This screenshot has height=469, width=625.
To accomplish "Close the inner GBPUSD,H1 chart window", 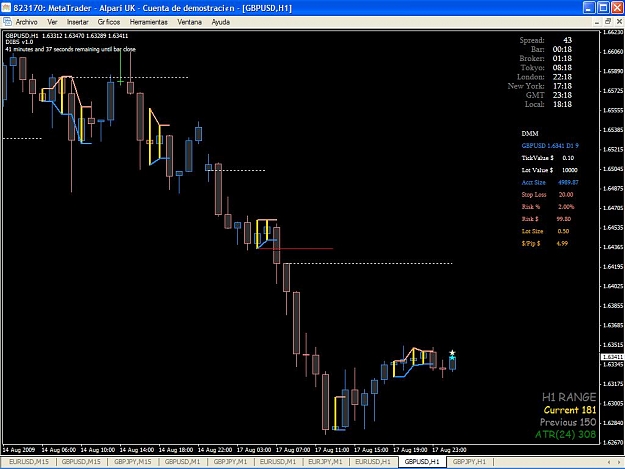I will tap(619, 22).
